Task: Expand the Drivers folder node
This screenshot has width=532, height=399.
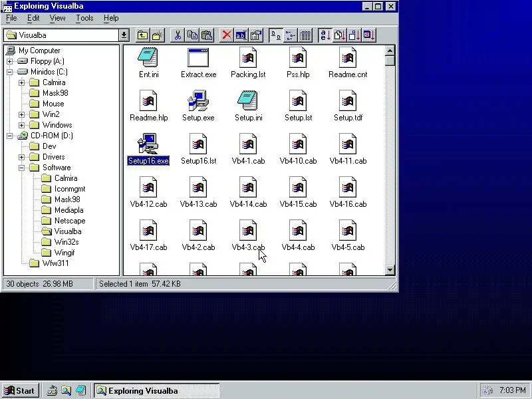Action: 22,157
